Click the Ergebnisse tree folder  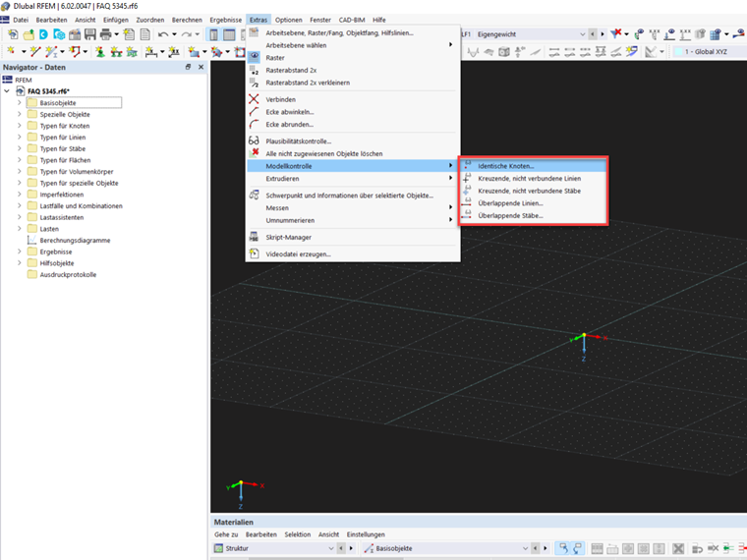(56, 252)
